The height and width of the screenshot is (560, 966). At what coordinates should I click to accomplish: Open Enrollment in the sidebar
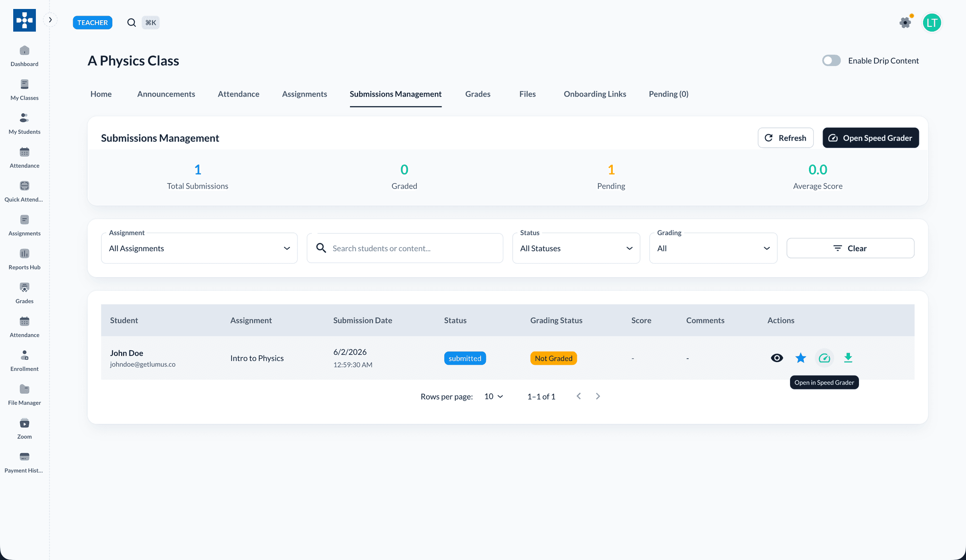(25, 362)
